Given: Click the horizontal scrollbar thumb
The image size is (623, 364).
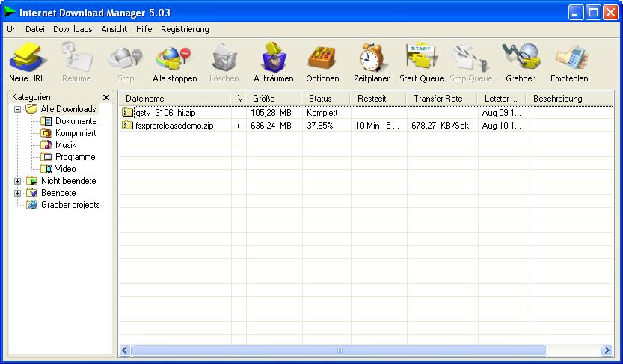Looking at the screenshot, I should tap(340, 350).
